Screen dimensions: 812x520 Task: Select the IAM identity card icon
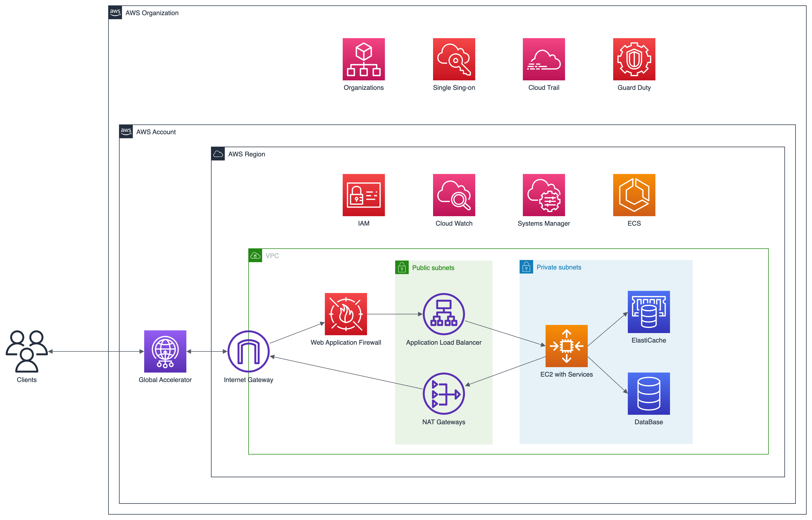[364, 195]
